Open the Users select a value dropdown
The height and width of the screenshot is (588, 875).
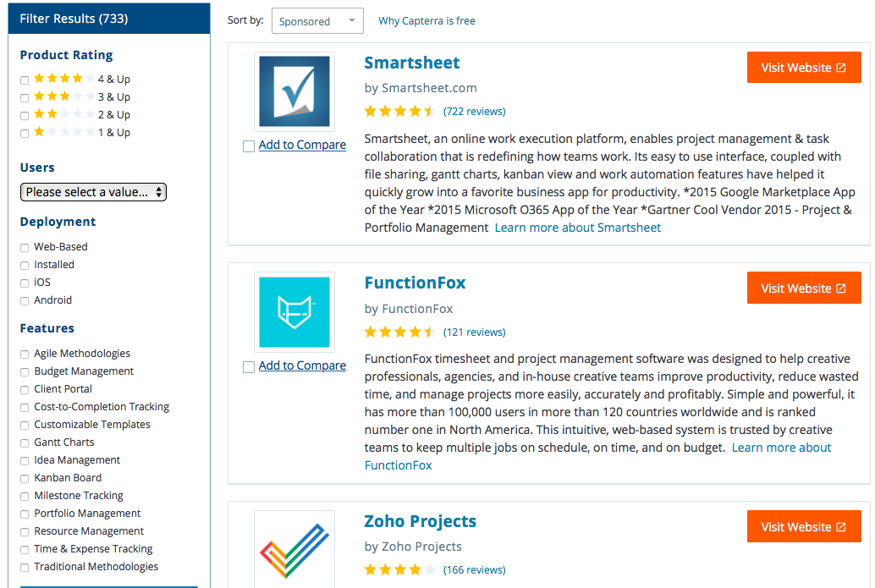(93, 192)
